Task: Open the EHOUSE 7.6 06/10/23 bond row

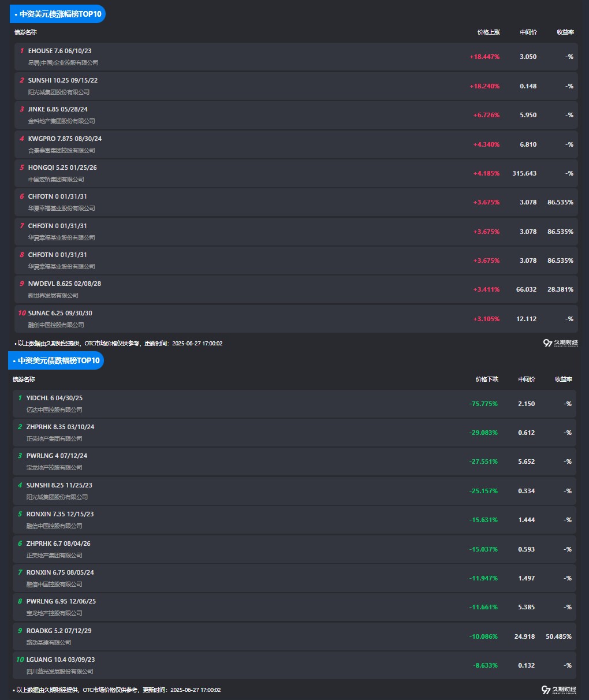Action: coord(296,57)
